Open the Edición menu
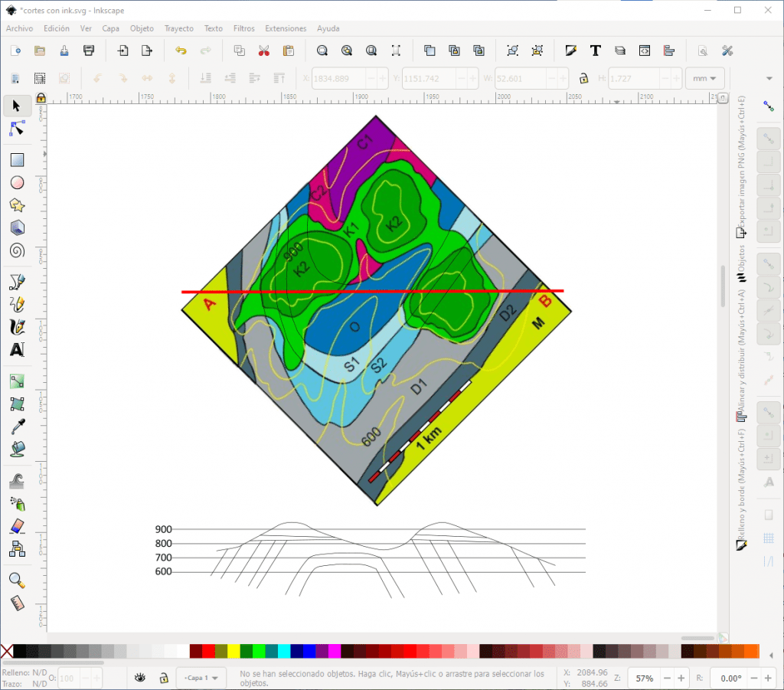The image size is (784, 690). [57, 28]
